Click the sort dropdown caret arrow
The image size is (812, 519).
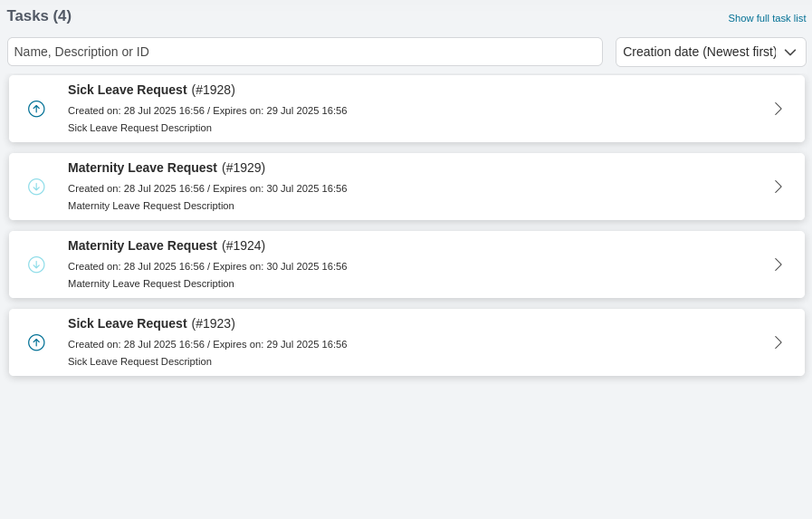click(x=790, y=53)
